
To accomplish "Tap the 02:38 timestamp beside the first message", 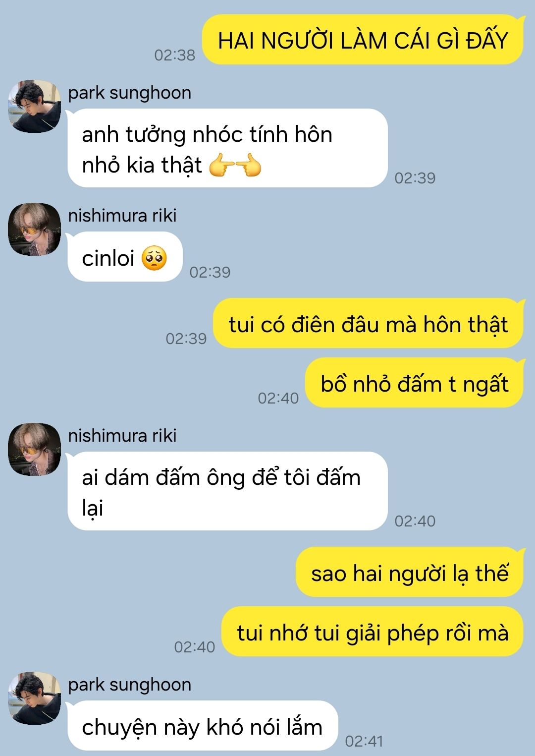I will tap(175, 55).
